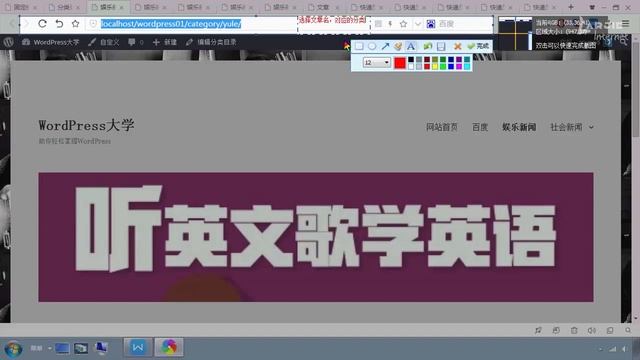This screenshot has width=640, height=360.
Task: Click 编辑分类目录 edit category link
Action: click(x=211, y=42)
